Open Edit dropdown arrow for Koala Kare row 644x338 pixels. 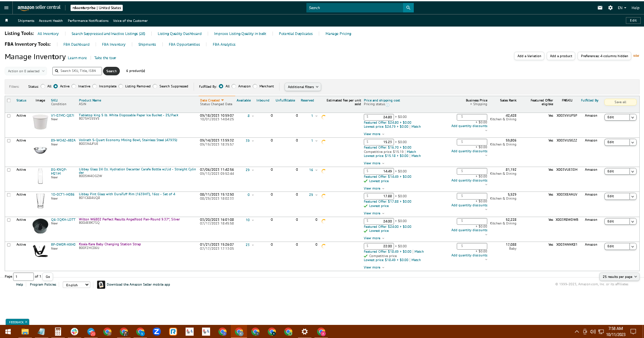click(633, 247)
